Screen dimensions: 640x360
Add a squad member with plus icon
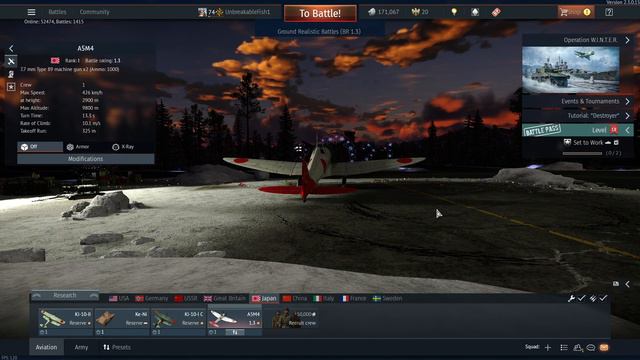pyautogui.click(x=548, y=347)
